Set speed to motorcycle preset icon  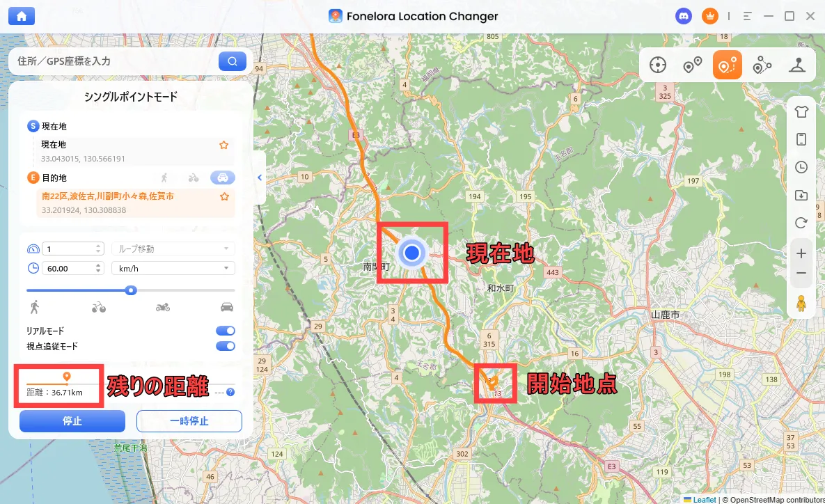pyautogui.click(x=163, y=307)
